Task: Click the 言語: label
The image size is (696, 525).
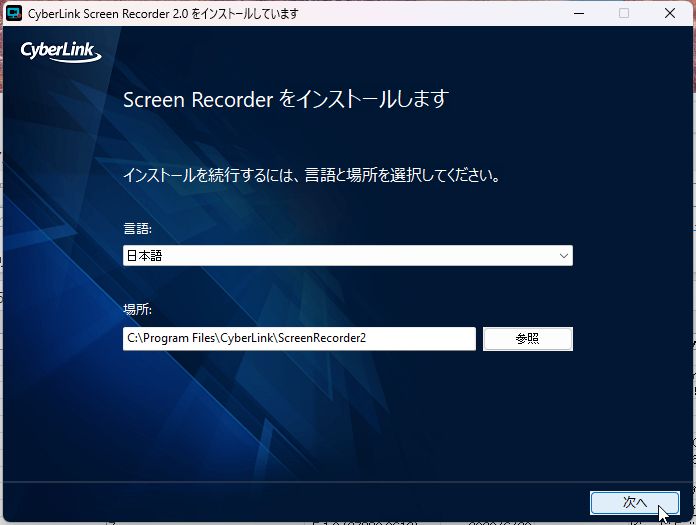Action: click(x=137, y=229)
